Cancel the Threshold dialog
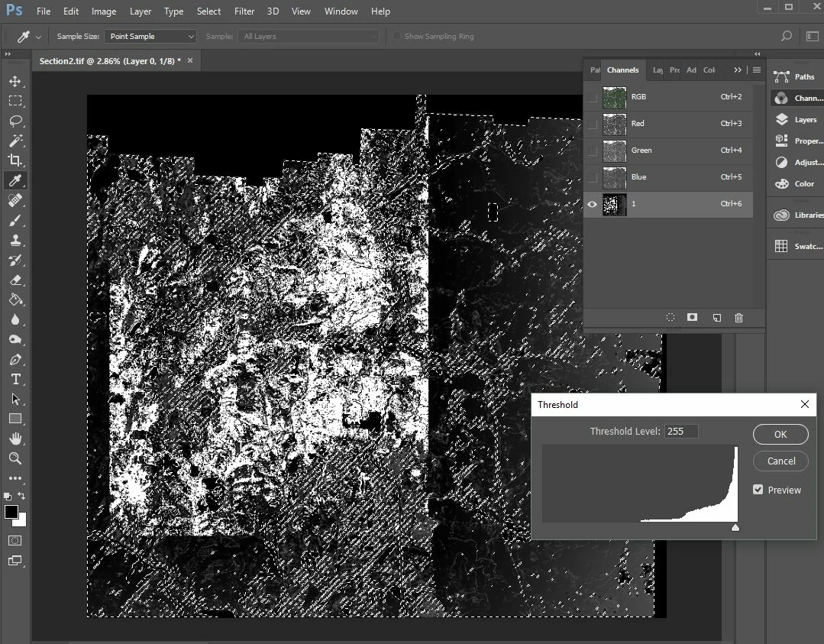The width and height of the screenshot is (824, 644). (x=780, y=461)
